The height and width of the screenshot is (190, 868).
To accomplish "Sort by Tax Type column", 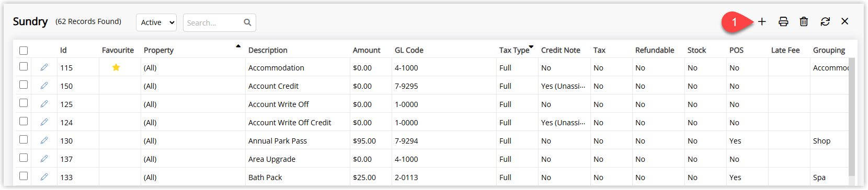I will (x=514, y=50).
